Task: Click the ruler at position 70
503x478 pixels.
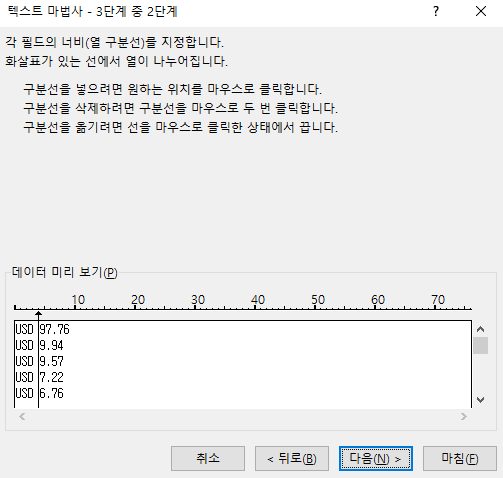Action: tap(438, 300)
